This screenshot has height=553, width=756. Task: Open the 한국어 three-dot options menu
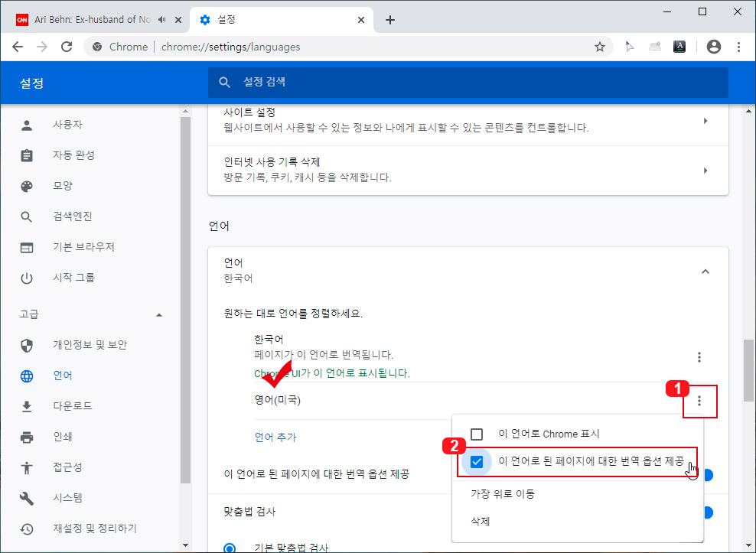coord(699,356)
